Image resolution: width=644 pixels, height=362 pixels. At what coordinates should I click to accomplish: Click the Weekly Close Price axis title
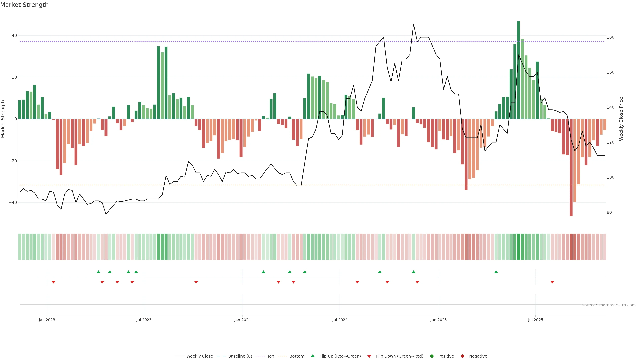point(621,119)
